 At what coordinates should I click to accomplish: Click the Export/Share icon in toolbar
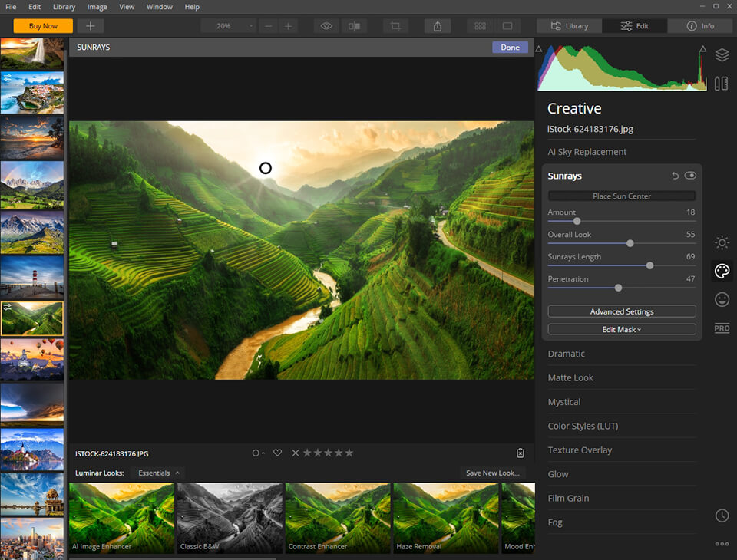tap(438, 25)
